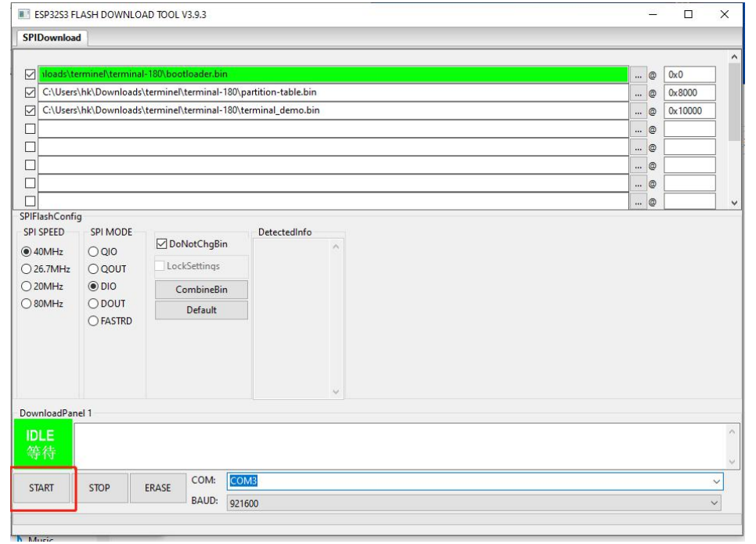
Task: Open the BAUD rate dropdown
Action: pos(712,503)
